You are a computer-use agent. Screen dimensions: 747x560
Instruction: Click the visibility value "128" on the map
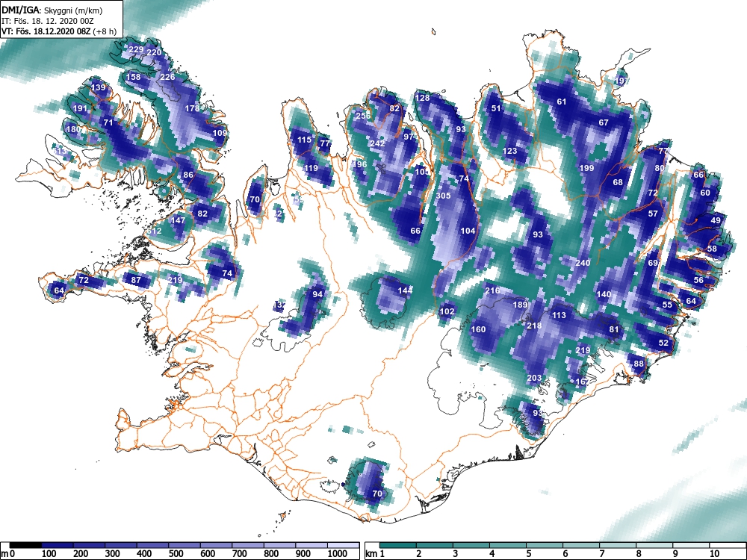pyautogui.click(x=423, y=98)
